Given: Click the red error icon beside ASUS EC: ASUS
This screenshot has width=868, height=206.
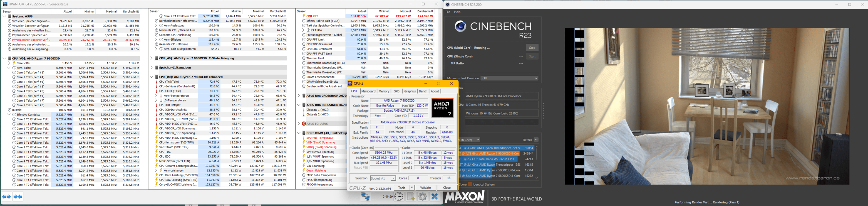Looking at the screenshot, I should [x=304, y=124].
